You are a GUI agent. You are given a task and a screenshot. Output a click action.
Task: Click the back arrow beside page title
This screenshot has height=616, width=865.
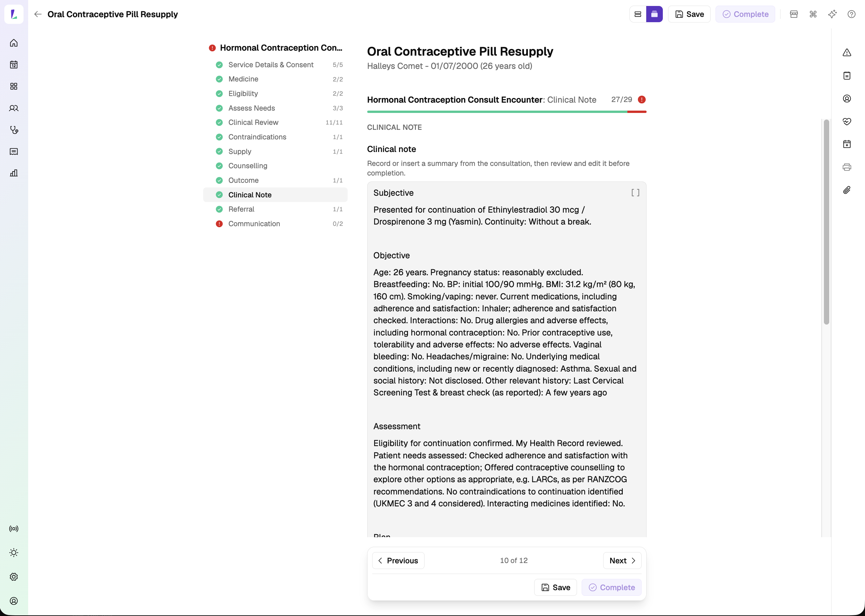(x=37, y=14)
